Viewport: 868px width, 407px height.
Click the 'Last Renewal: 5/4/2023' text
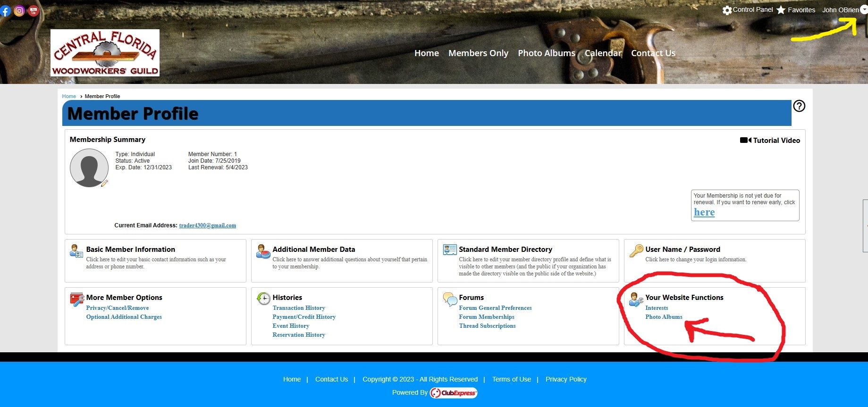tap(218, 167)
